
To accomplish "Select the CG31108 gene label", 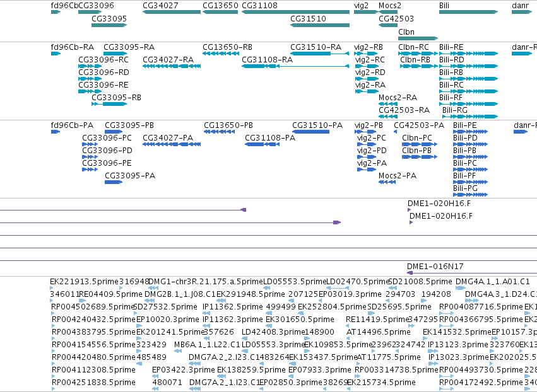I will 259,6.
